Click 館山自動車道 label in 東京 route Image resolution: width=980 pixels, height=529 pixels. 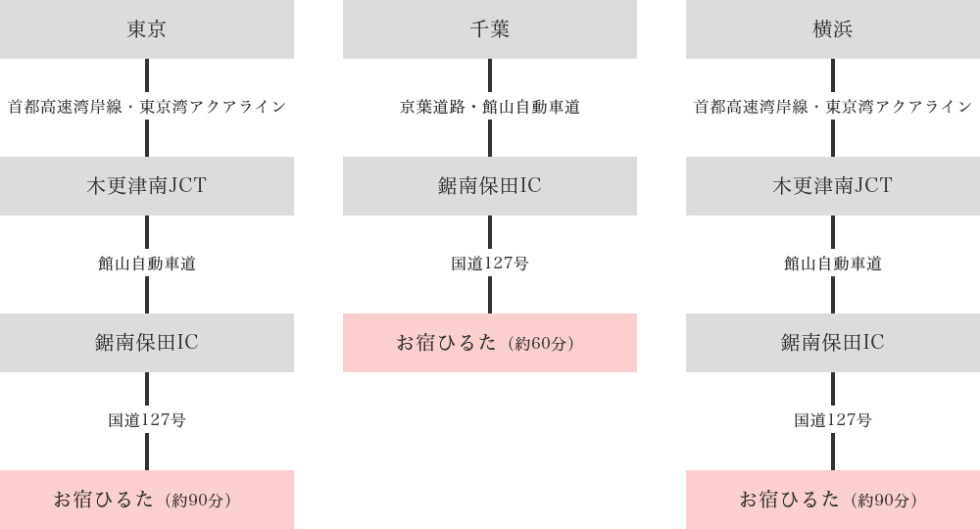[147, 264]
